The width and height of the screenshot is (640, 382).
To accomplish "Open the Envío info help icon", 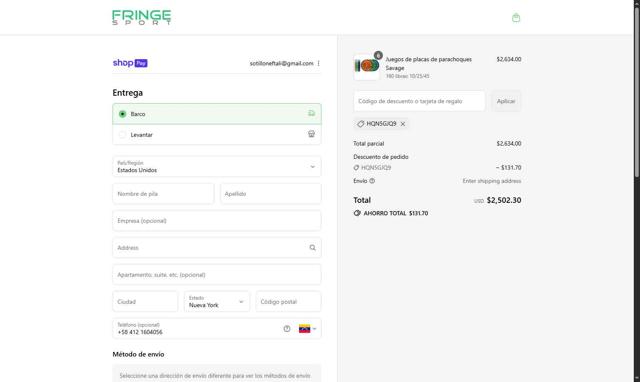I will click(372, 181).
